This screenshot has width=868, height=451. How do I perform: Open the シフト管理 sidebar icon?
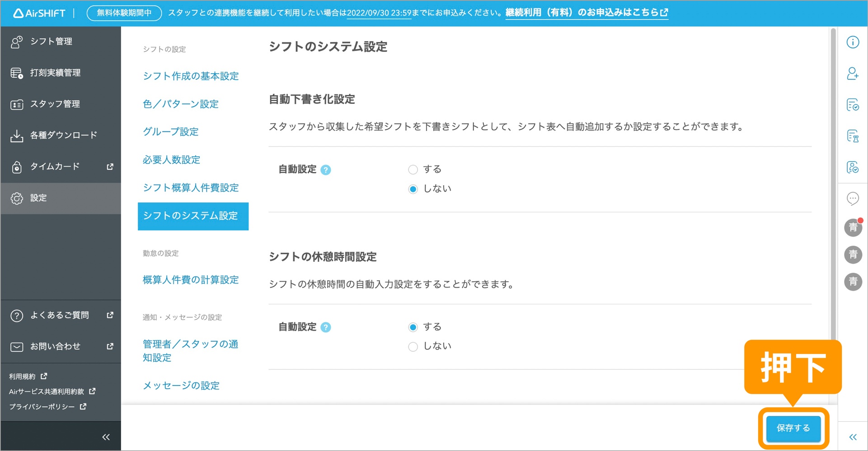point(17,42)
